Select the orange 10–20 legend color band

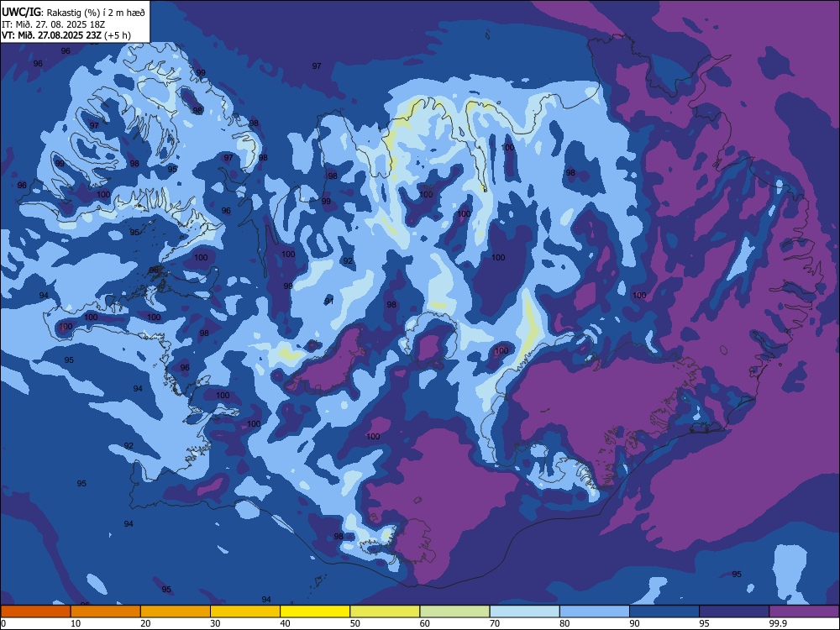tap(106, 612)
